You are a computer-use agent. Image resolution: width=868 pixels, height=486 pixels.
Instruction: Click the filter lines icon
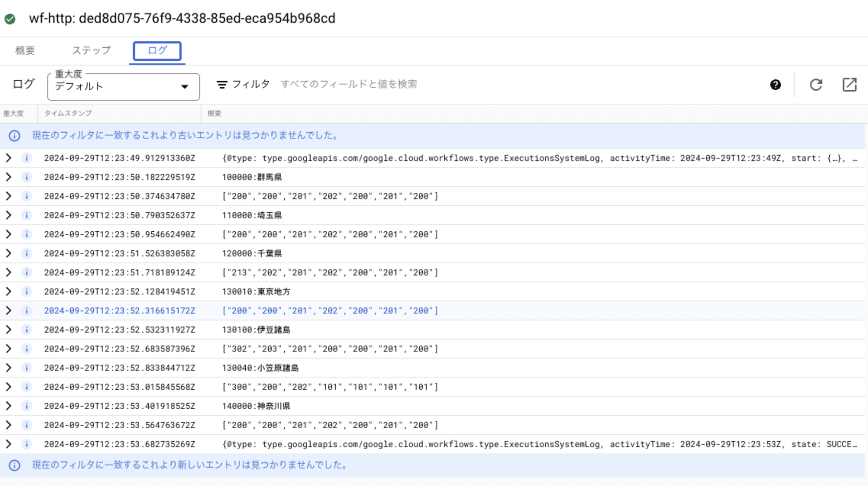(222, 85)
